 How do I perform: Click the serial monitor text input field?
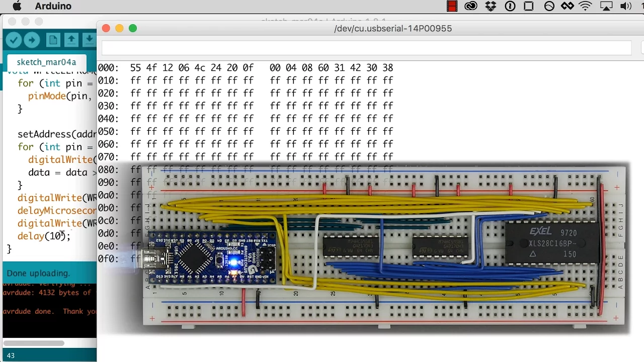(366, 48)
